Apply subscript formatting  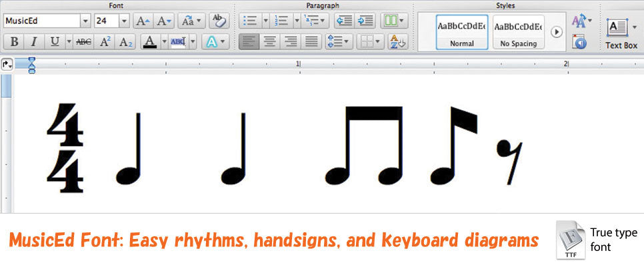(x=125, y=42)
